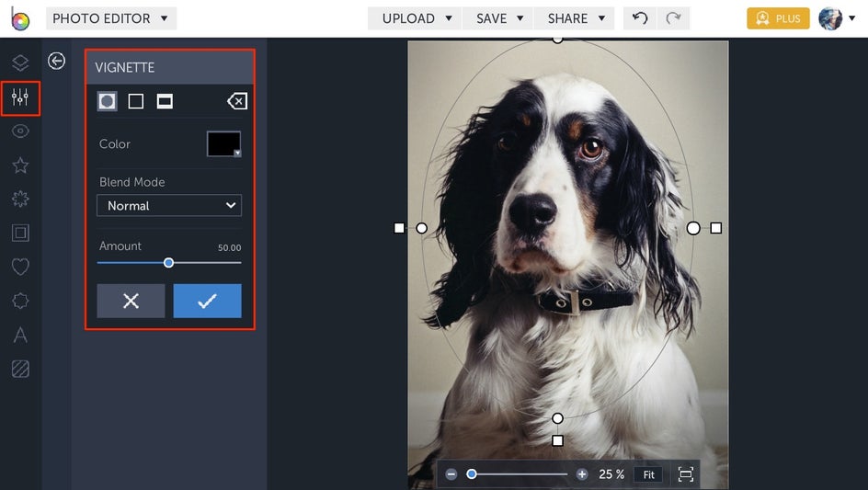This screenshot has height=490, width=868.
Task: Open the Overlays heart icon
Action: 20,267
